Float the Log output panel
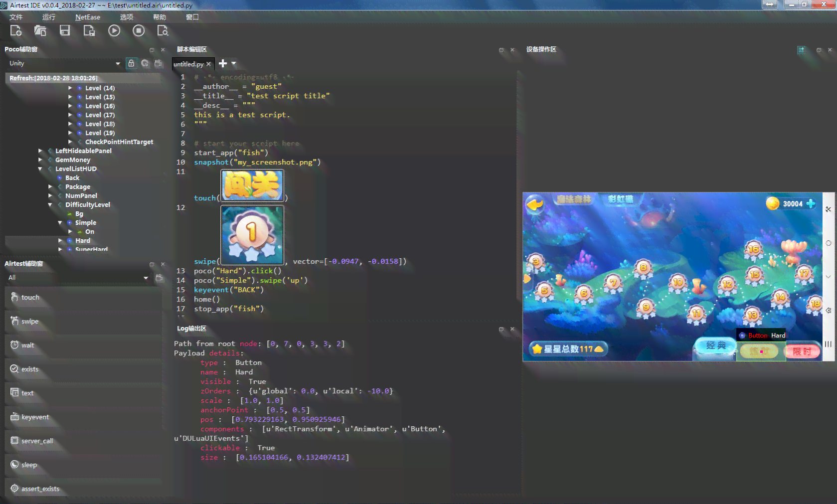837x504 pixels. pos(502,329)
